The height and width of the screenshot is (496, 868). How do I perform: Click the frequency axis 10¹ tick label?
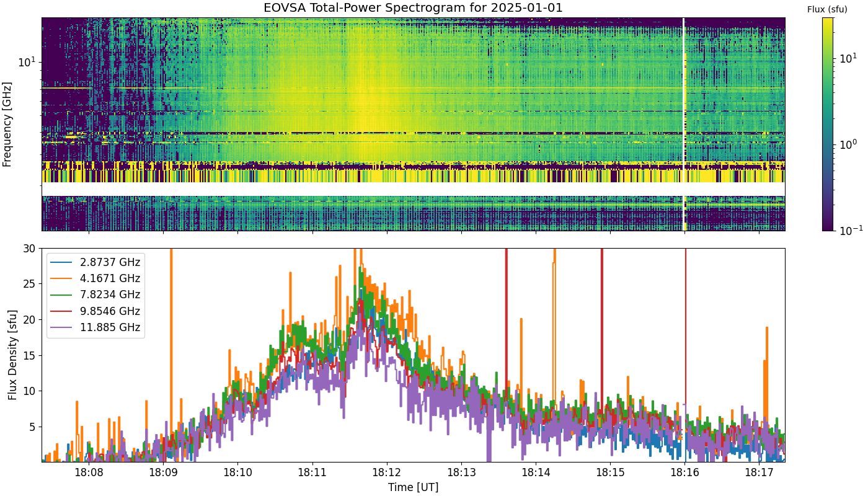pos(27,62)
